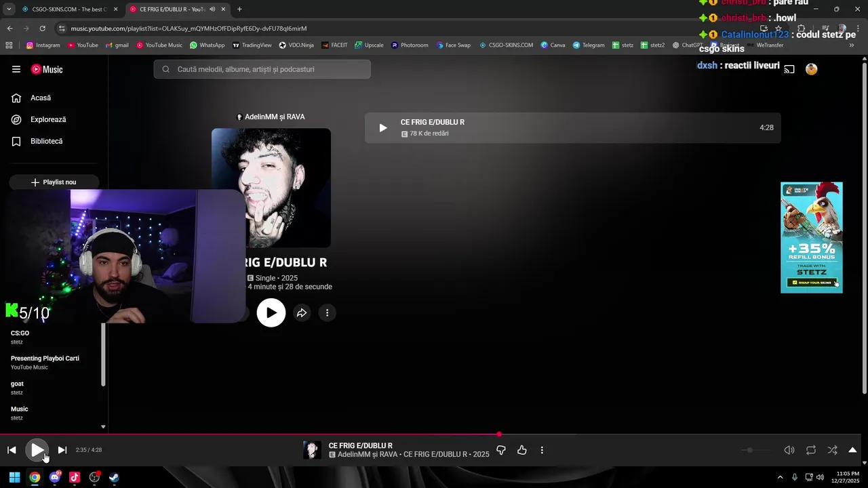The image size is (868, 488).
Task: Click the album cover artwork
Action: tap(271, 188)
